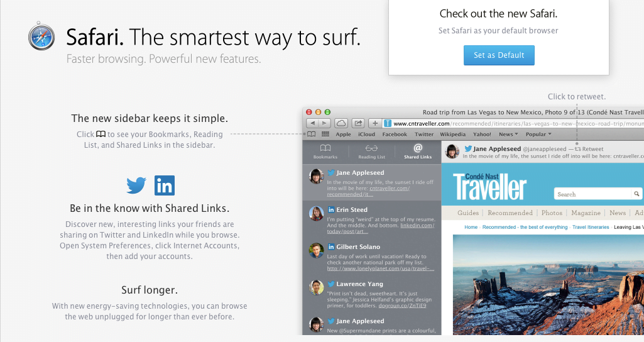Viewport: 644px width, 342px height.
Task: Click the Twitter bookmark in bookmarks bar
Action: pos(424,135)
